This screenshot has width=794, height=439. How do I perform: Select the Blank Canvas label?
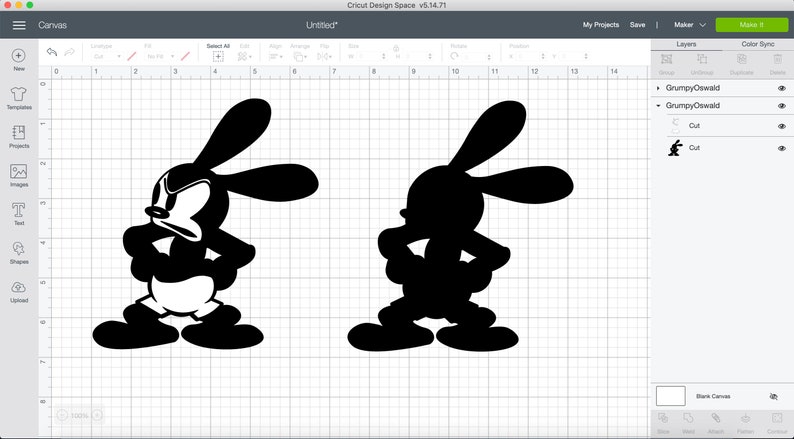[x=713, y=396]
